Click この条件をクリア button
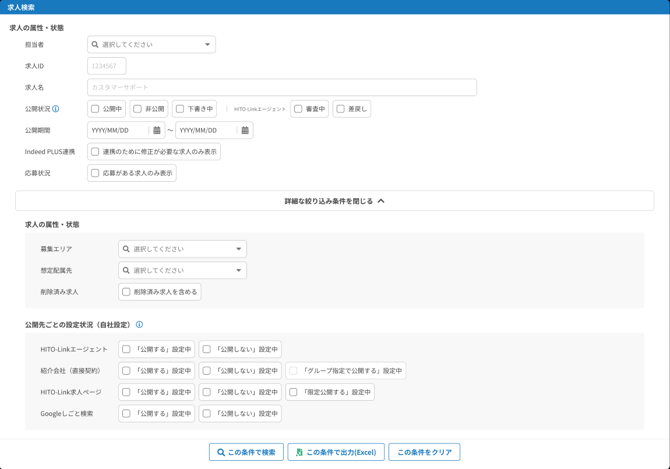This screenshot has height=469, width=670. click(x=424, y=452)
